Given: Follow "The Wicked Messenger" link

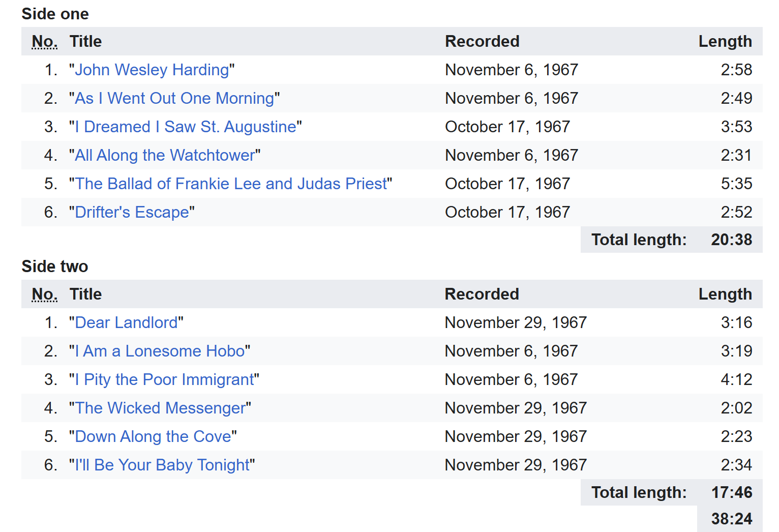Looking at the screenshot, I should 160,408.
